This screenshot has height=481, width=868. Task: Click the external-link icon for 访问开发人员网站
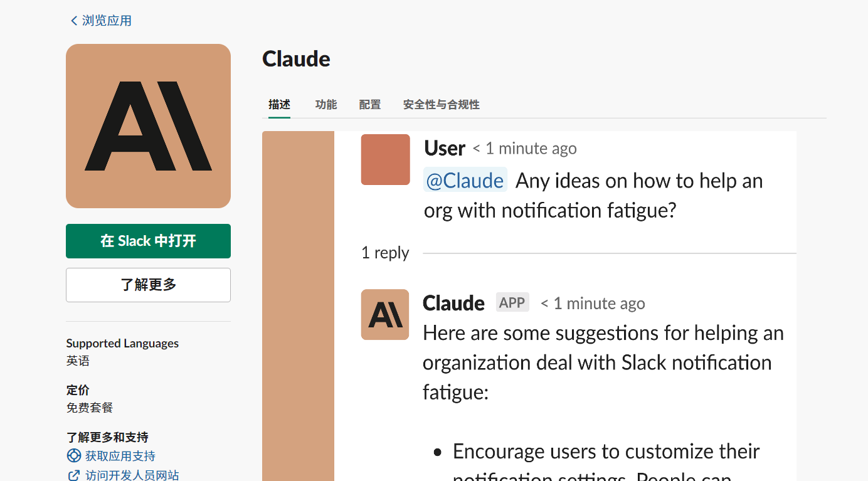(74, 475)
